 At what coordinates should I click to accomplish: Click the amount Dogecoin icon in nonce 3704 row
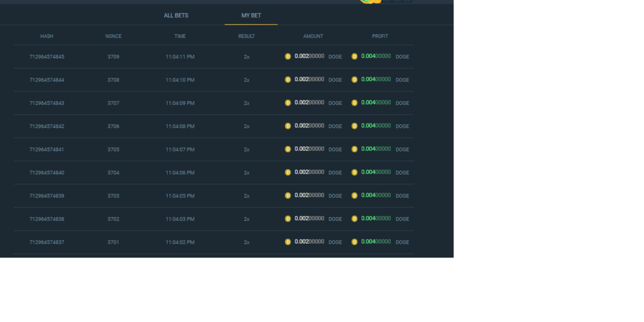coord(288,173)
